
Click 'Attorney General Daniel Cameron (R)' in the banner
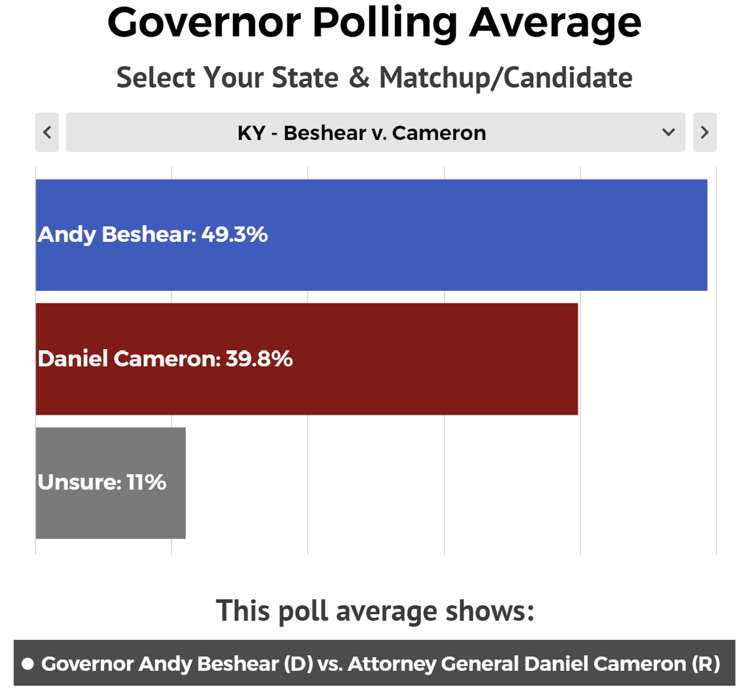534,663
